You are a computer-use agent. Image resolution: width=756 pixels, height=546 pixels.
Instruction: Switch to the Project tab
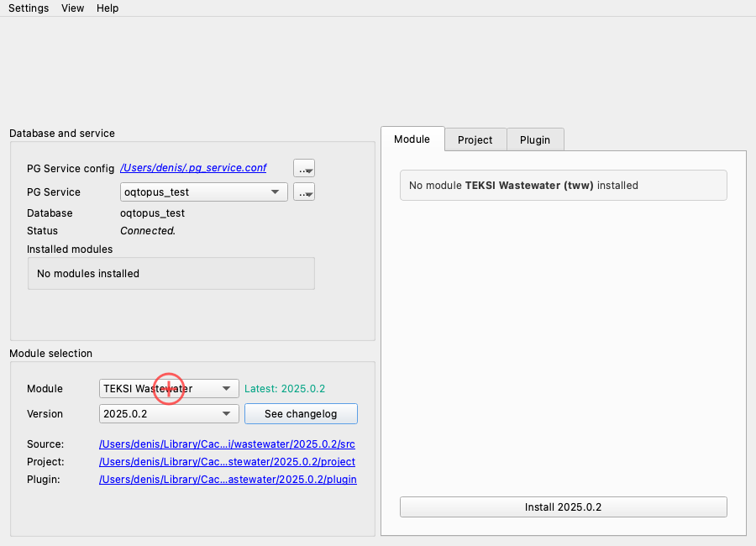(x=475, y=140)
